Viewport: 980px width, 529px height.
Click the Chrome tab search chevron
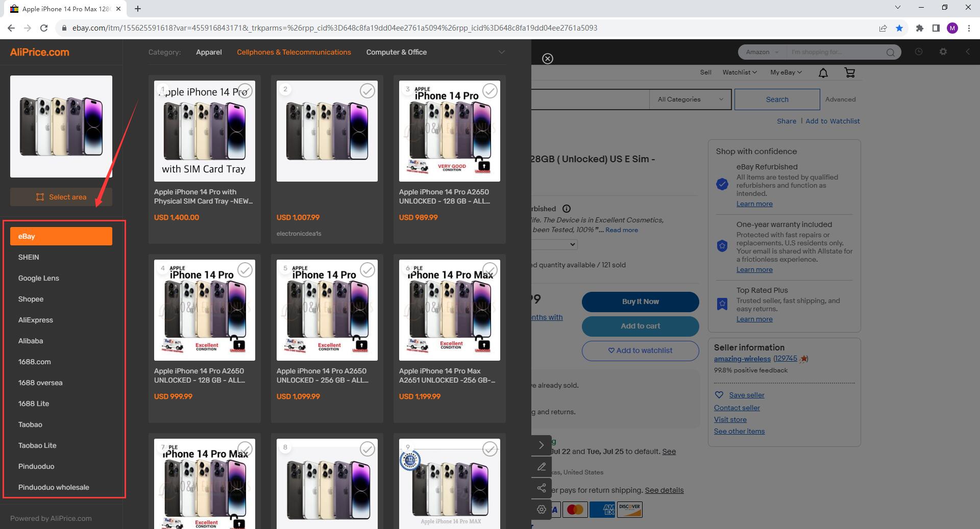pyautogui.click(x=898, y=8)
